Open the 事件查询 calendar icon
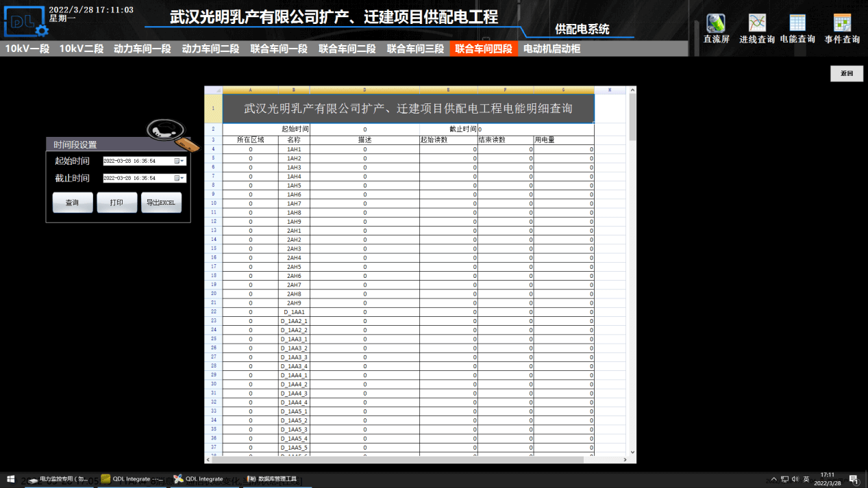 (x=842, y=23)
